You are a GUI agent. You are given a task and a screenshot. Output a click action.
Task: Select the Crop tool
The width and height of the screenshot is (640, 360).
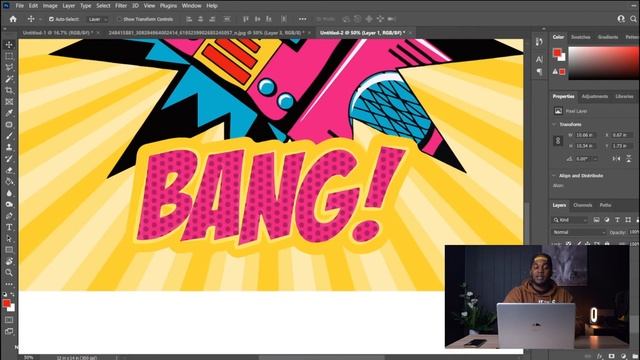click(x=9, y=90)
